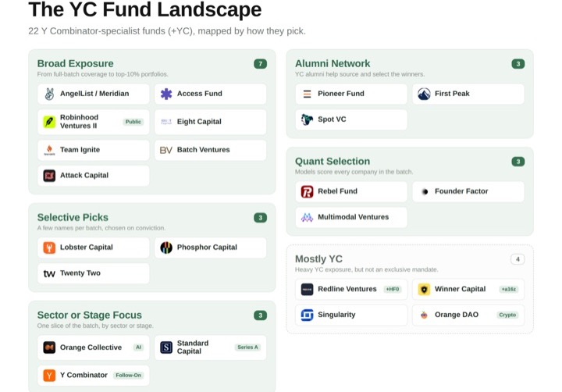Open the Phosphor Capital name

(207, 247)
